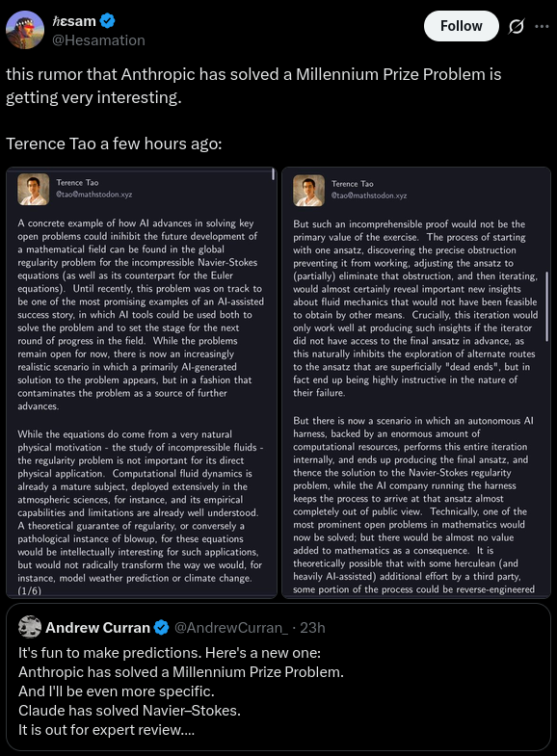Open Andrew Curran's profile avatar
Image resolution: width=557 pixels, height=756 pixels.
[30, 627]
